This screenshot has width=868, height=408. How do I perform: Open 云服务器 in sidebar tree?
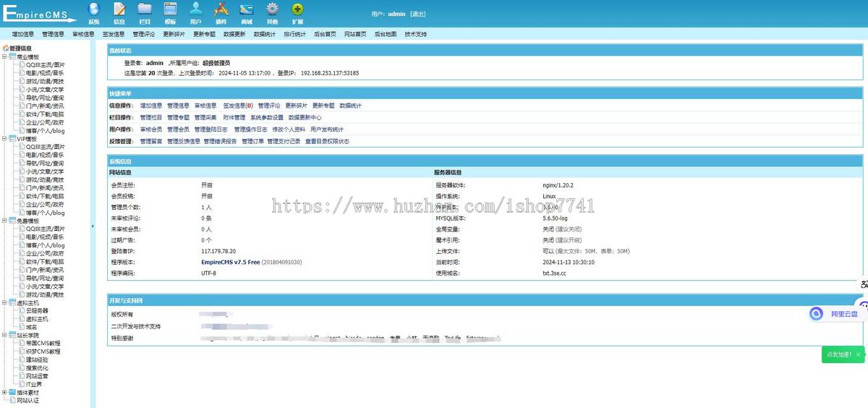tap(37, 310)
